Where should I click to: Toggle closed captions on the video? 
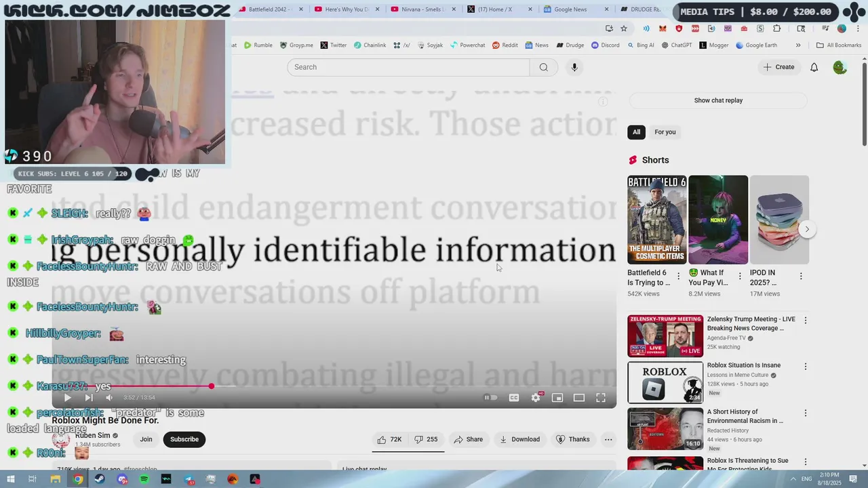click(x=514, y=398)
